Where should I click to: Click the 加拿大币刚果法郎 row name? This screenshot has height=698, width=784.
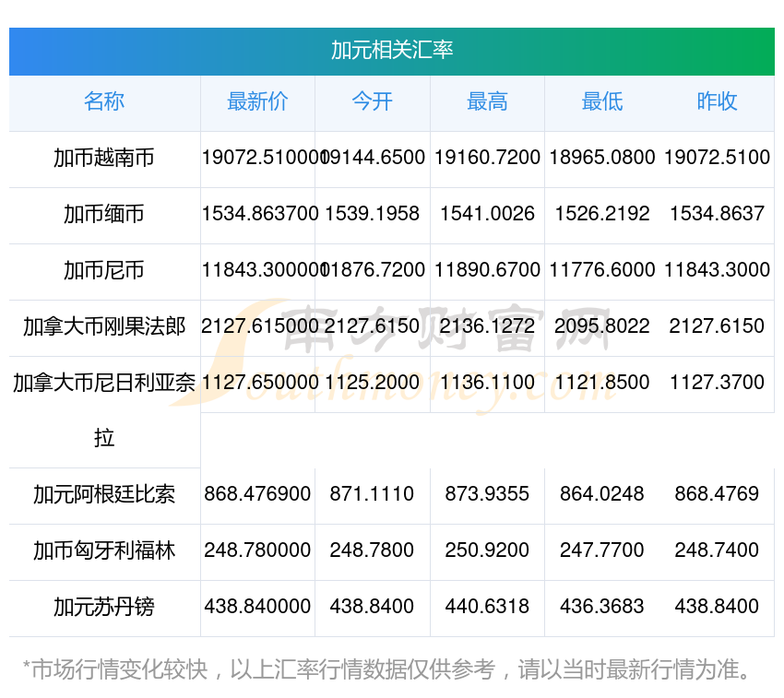(104, 326)
